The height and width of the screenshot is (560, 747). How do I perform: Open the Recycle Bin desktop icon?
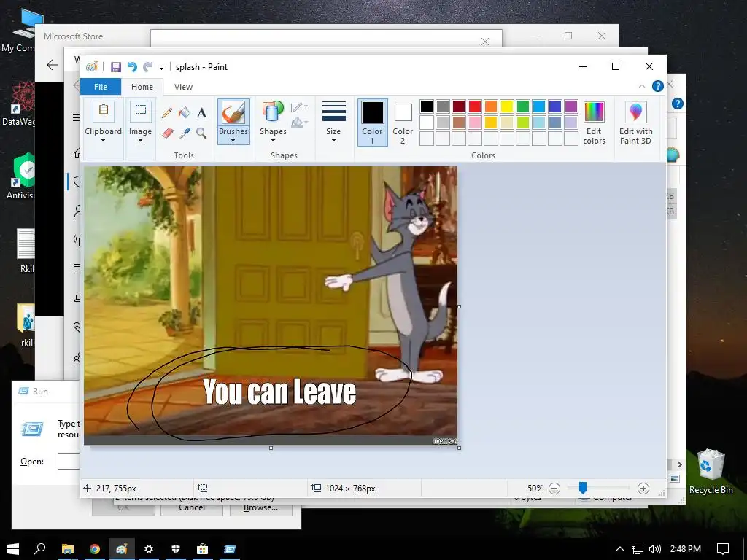click(x=711, y=472)
